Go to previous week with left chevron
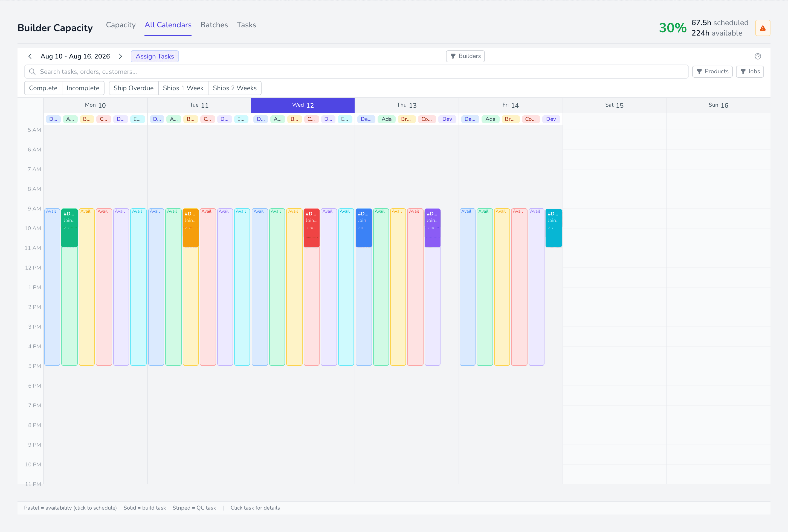The image size is (788, 532). (x=30, y=56)
